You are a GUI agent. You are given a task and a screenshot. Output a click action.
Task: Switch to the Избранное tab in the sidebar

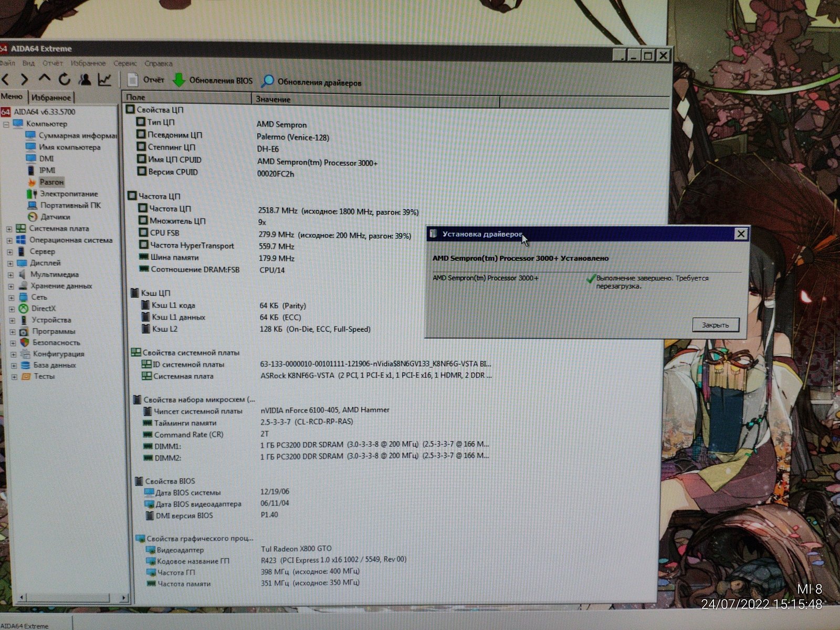pos(51,97)
